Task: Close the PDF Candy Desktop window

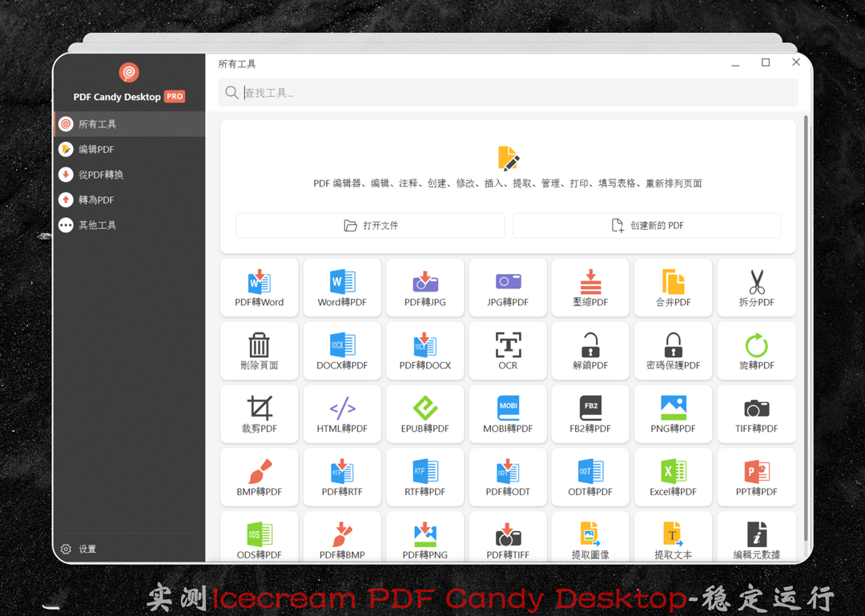Action: click(796, 62)
